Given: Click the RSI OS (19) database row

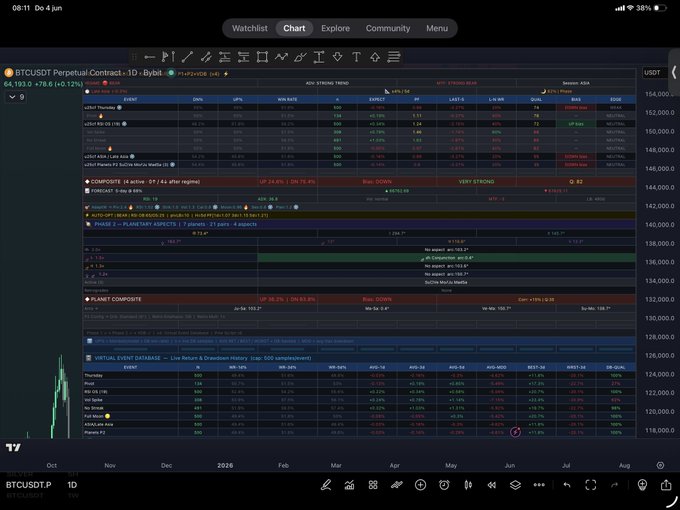Looking at the screenshot, I should click(x=359, y=392).
